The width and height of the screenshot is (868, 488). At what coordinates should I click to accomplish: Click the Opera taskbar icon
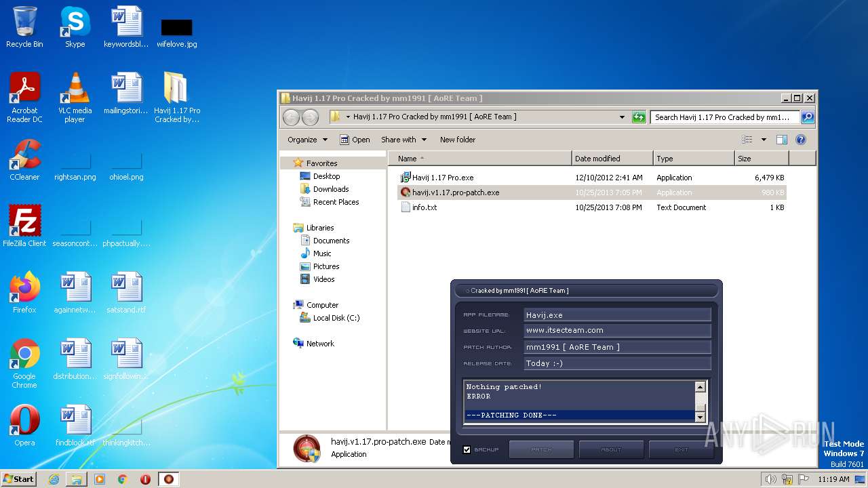(145, 479)
